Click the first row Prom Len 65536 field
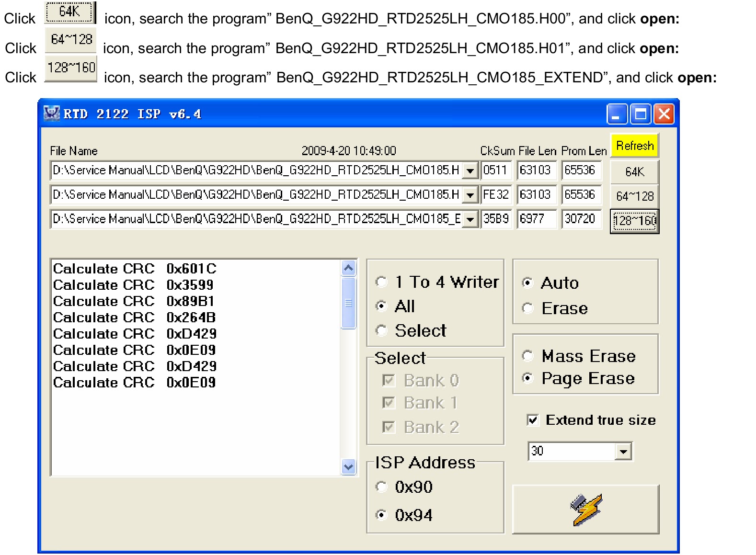 [x=582, y=170]
